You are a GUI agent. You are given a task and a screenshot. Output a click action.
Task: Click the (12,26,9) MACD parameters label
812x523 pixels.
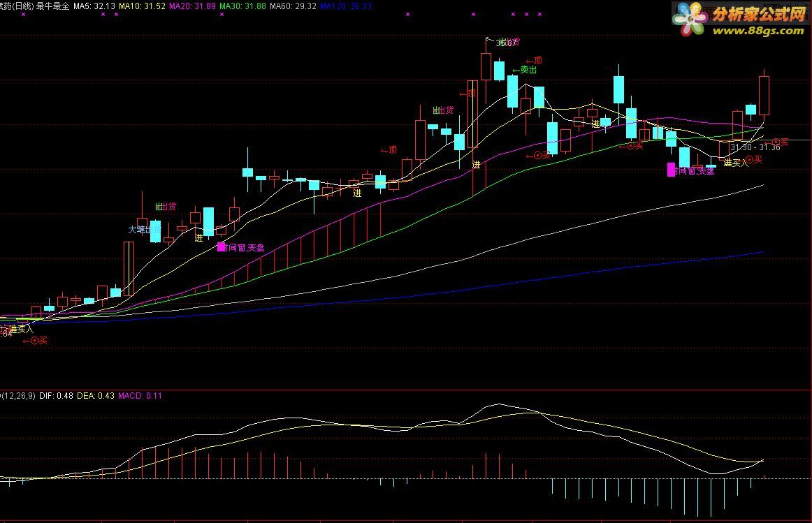[19, 396]
